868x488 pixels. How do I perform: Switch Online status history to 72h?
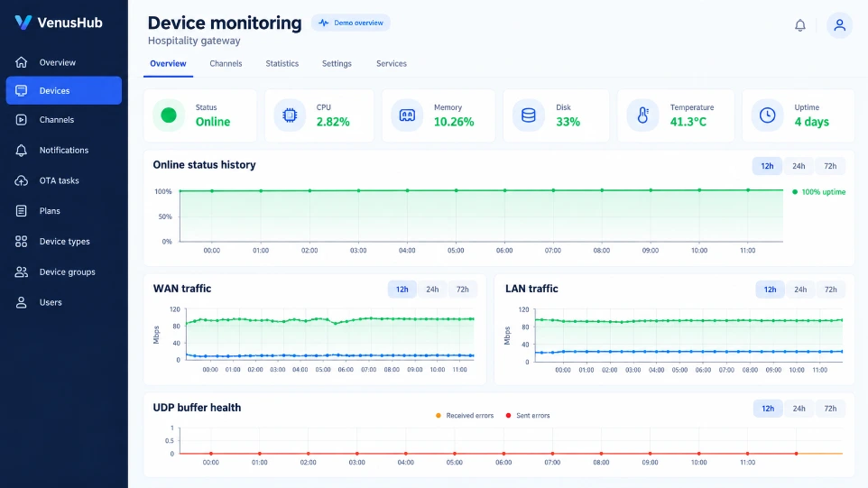coord(830,166)
